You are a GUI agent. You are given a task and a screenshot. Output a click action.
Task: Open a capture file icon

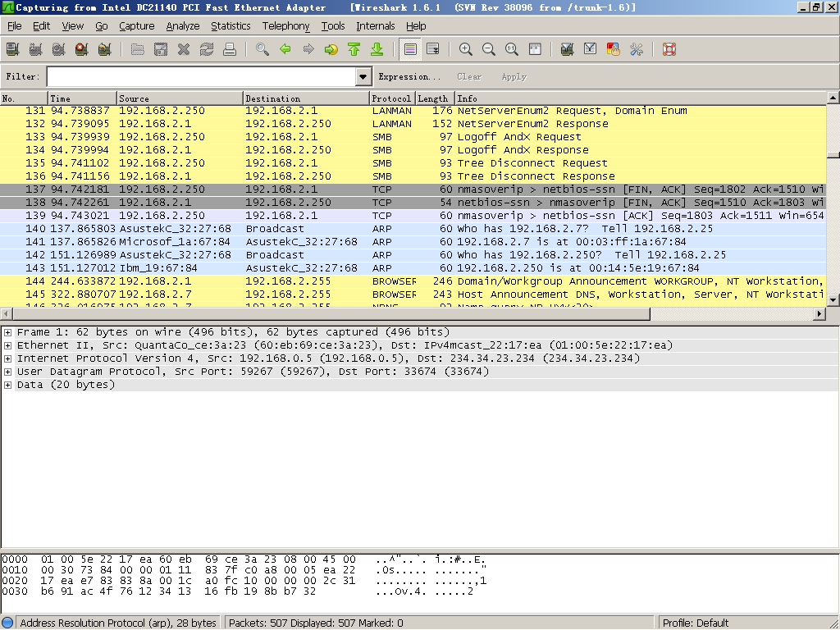coord(138,49)
